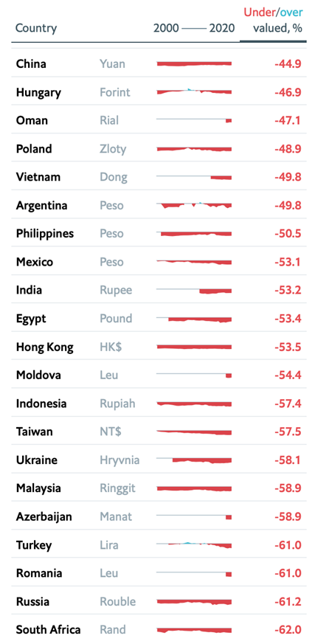Select Russia's -61.2 value
The height and width of the screenshot is (644, 315).
click(x=288, y=602)
